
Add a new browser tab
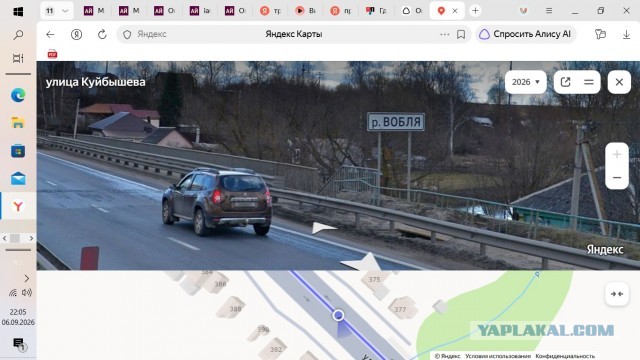475,11
